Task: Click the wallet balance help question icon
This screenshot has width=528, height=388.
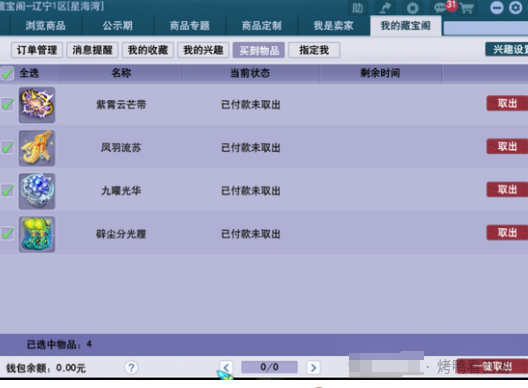Action: [x=131, y=367]
